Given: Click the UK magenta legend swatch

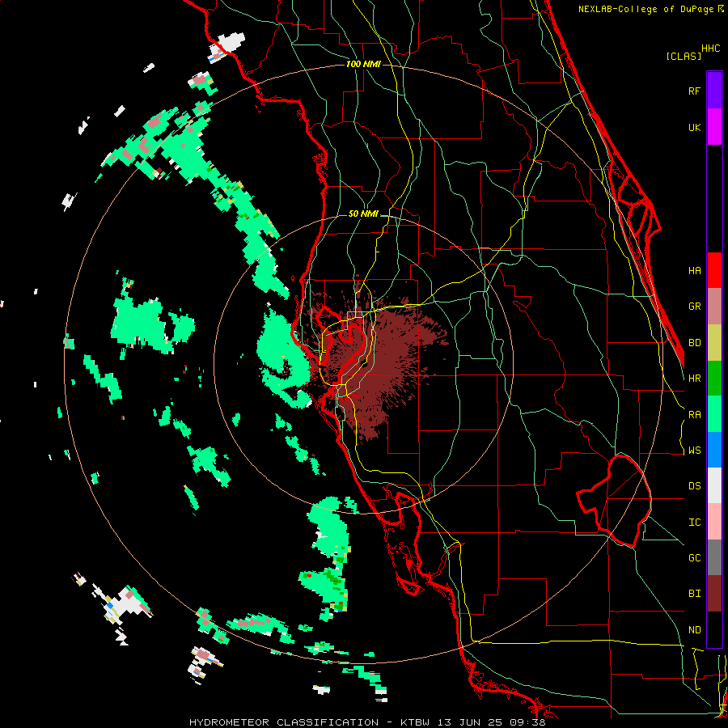Looking at the screenshot, I should (714, 127).
